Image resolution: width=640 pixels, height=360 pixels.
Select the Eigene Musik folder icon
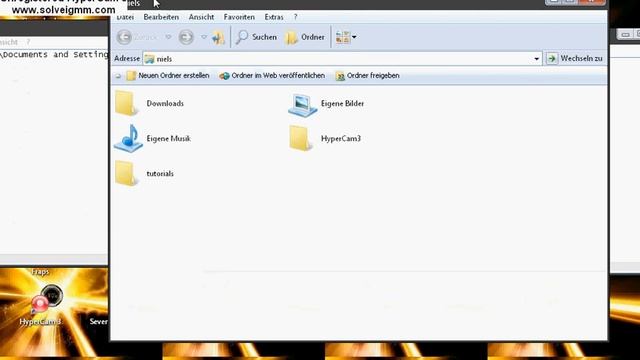click(129, 138)
